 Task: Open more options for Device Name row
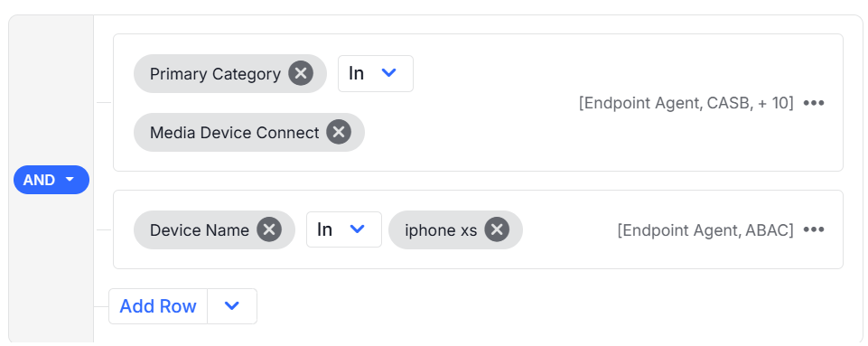click(x=814, y=229)
